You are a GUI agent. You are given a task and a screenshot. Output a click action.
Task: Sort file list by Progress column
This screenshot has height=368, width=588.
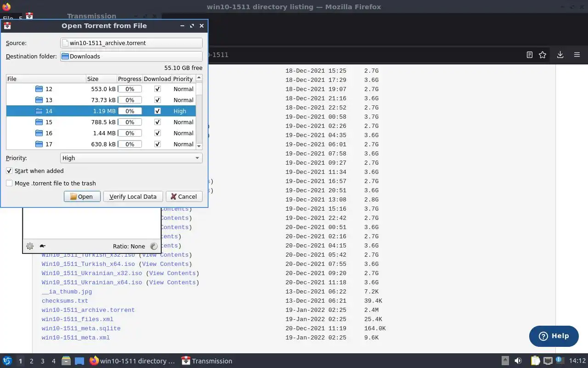coord(130,79)
